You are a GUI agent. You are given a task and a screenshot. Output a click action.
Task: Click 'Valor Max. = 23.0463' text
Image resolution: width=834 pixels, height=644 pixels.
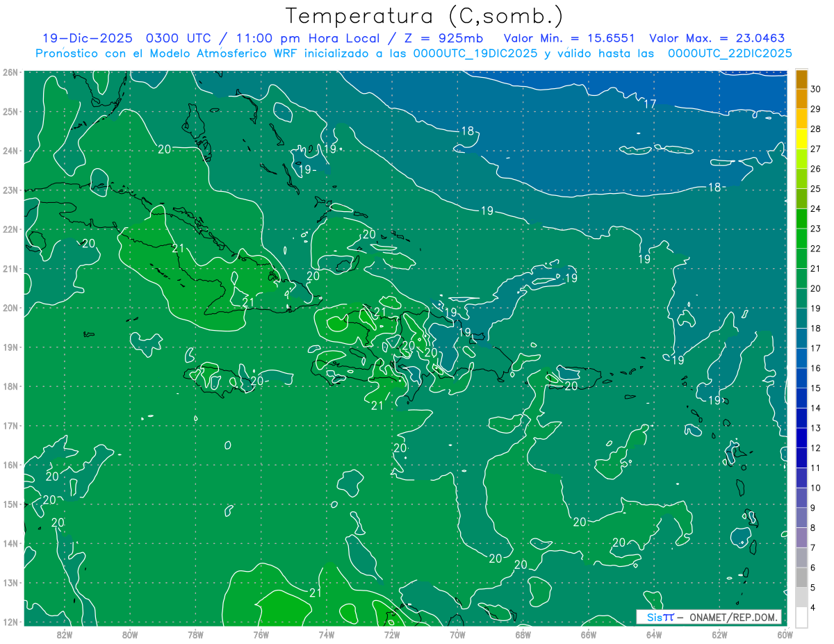click(x=717, y=38)
